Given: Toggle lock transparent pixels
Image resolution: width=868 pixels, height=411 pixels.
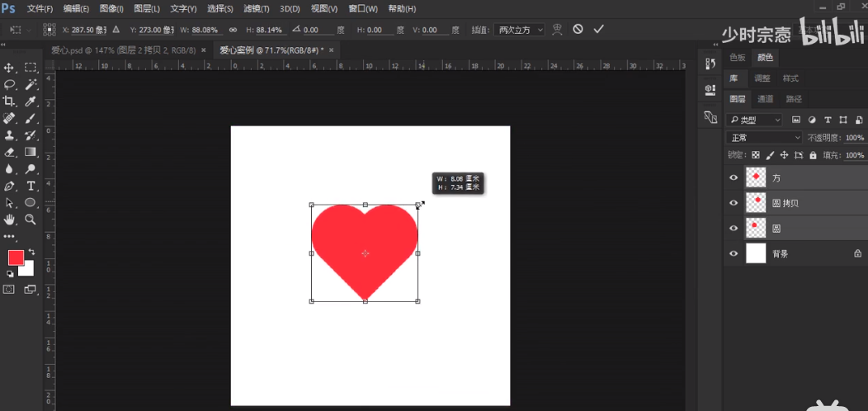Looking at the screenshot, I should tap(756, 155).
